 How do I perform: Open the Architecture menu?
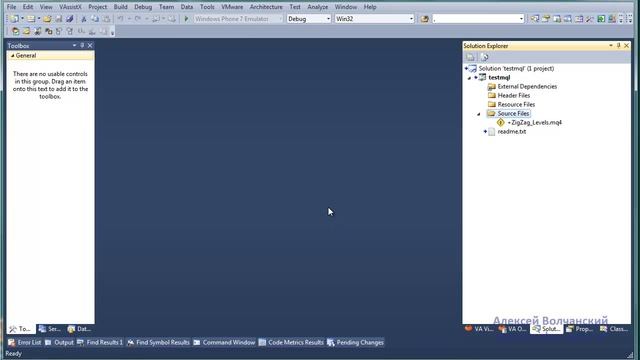pos(266,7)
